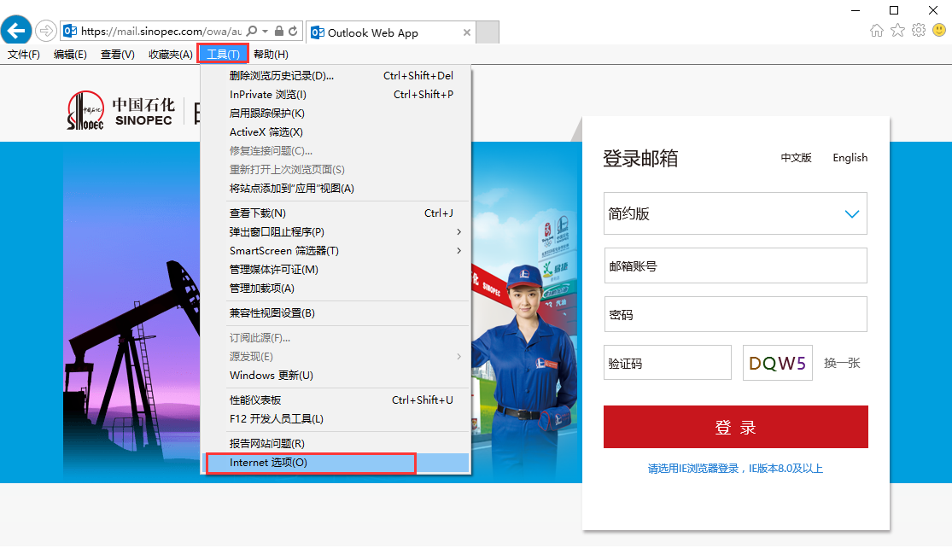Image resolution: width=952 pixels, height=560 pixels.
Task: Click the 换一张 captcha refresh link
Action: (842, 363)
